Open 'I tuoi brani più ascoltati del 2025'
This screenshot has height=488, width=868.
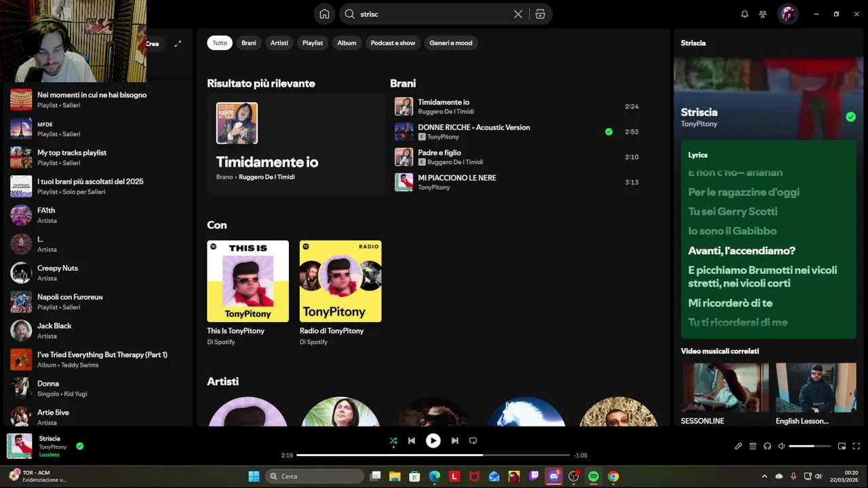(x=98, y=186)
